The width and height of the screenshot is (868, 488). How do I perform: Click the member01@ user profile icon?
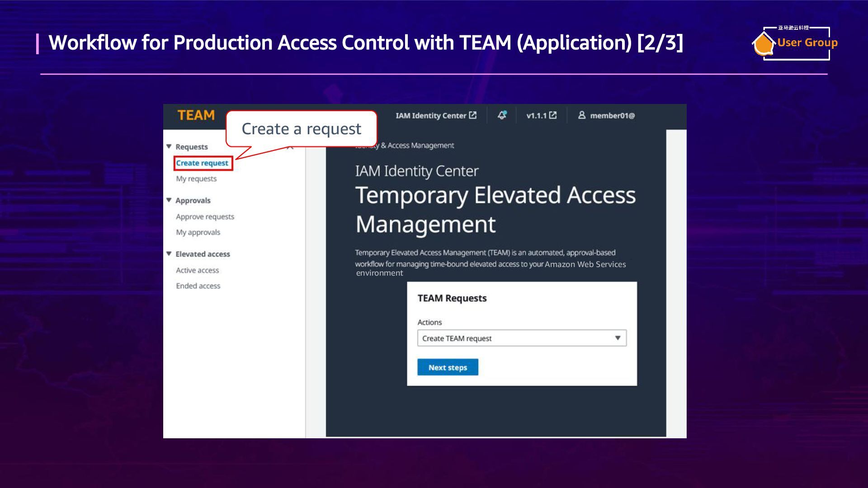[x=582, y=115]
